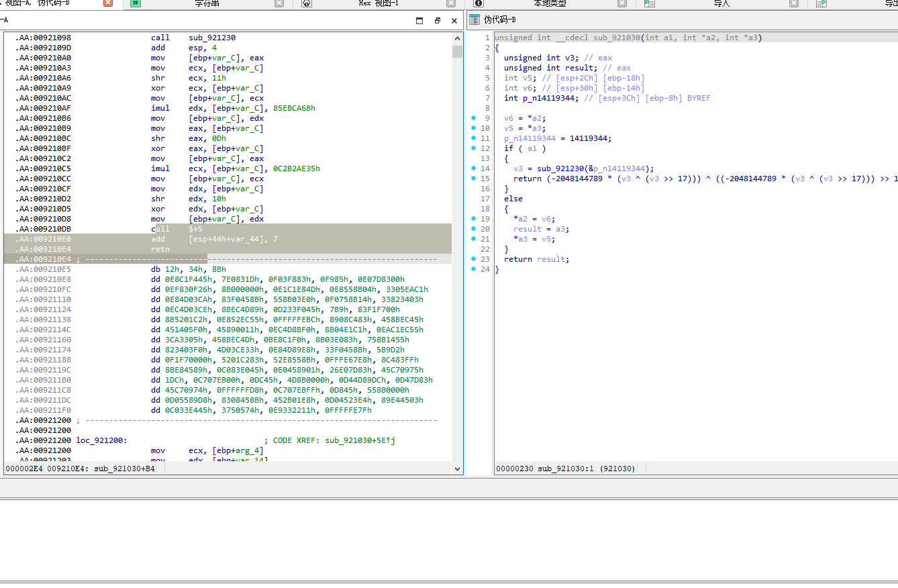Close the Hex 视图-1 tab
This screenshot has height=588, width=898.
451,3
